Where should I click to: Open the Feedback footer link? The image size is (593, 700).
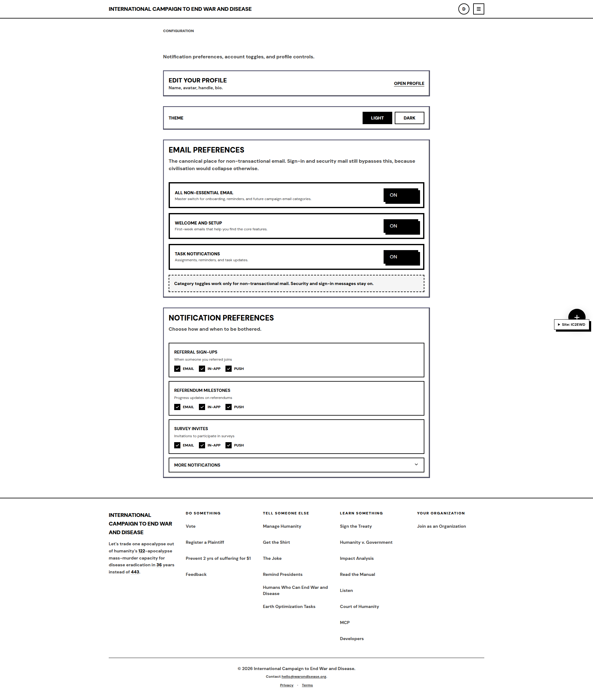(196, 575)
